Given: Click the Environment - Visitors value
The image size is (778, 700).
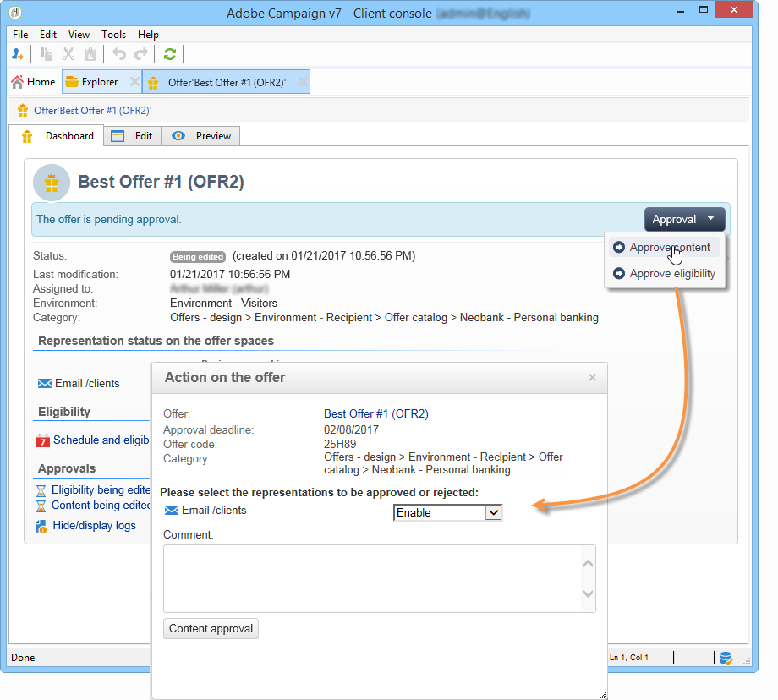Looking at the screenshot, I should point(224,304).
